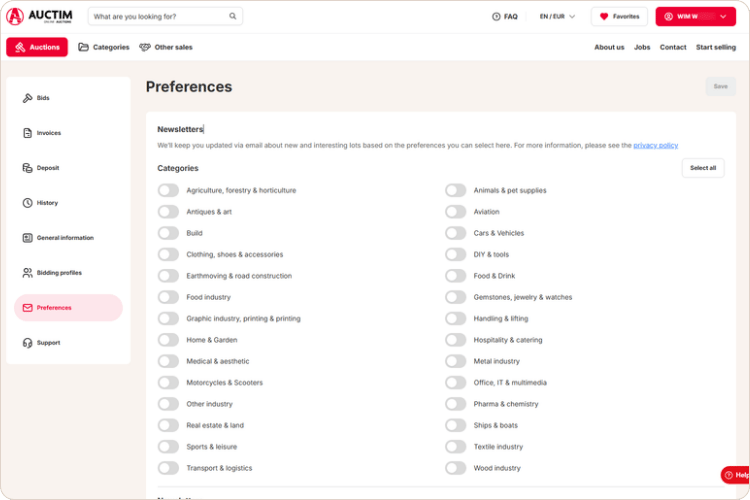Open the privacy policy link

655,145
